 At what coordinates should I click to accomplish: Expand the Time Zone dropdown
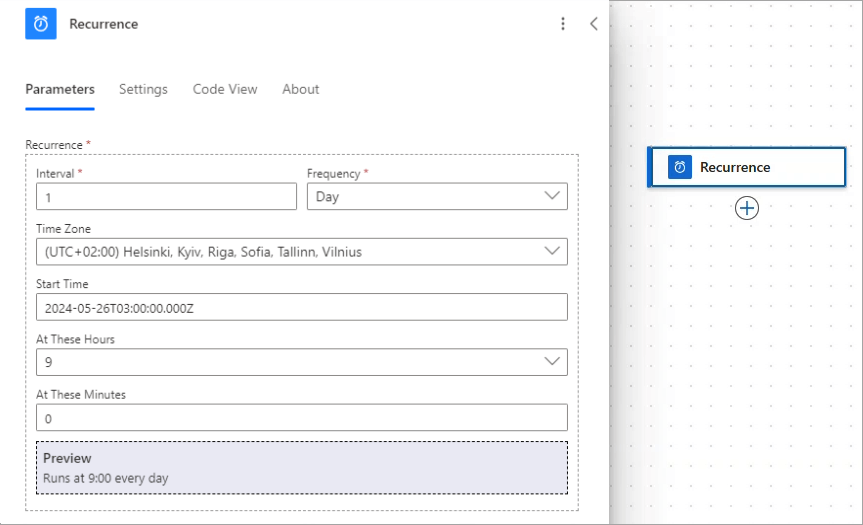point(302,251)
